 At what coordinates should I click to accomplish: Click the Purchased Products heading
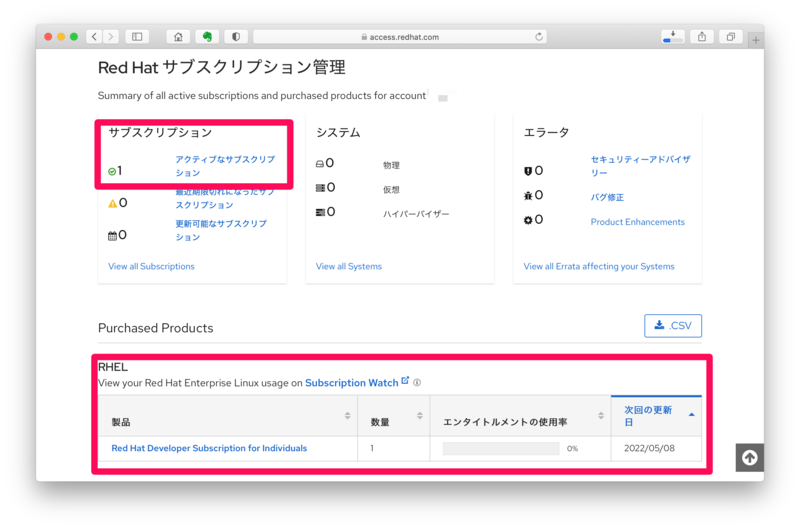click(x=156, y=328)
